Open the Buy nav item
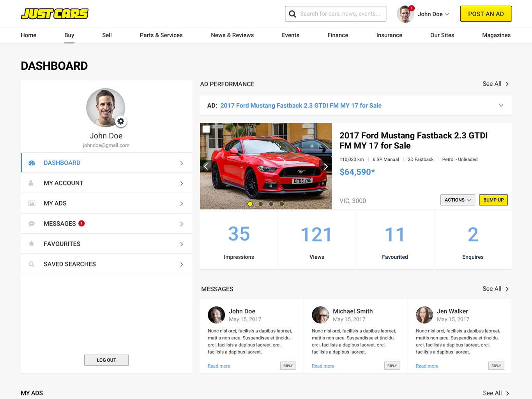This screenshot has width=532, height=399. [x=69, y=35]
